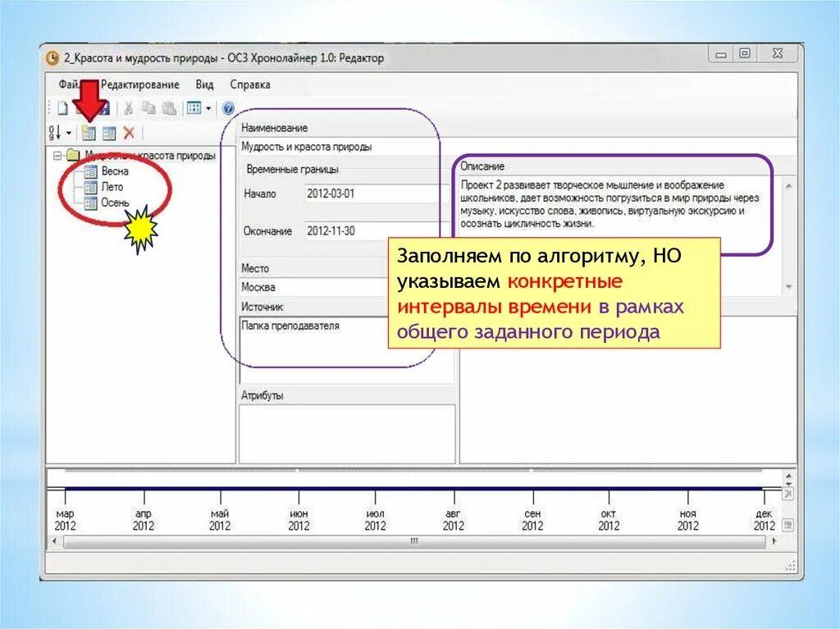The image size is (840, 629).
Task: Click the second event list icon next to delete
Action: click(109, 133)
